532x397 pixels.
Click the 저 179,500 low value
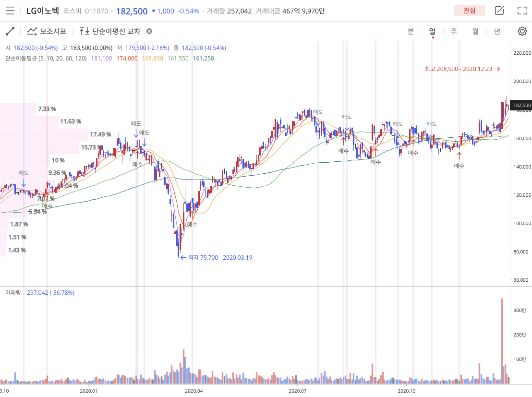pos(143,48)
